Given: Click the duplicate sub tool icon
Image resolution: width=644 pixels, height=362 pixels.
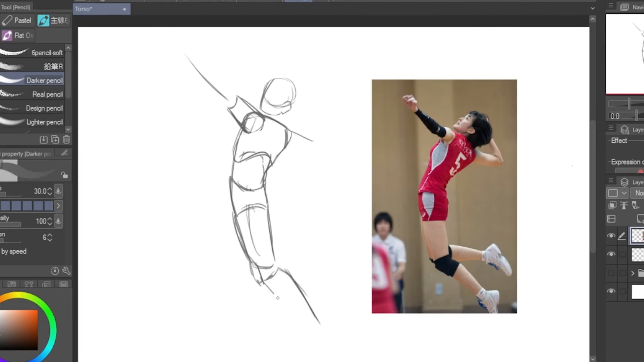Looking at the screenshot, I should pos(55,139).
